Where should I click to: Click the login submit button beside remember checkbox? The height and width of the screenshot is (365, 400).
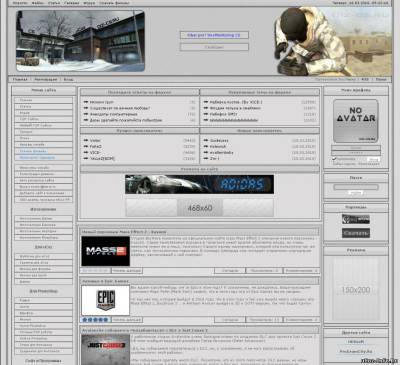(374, 160)
